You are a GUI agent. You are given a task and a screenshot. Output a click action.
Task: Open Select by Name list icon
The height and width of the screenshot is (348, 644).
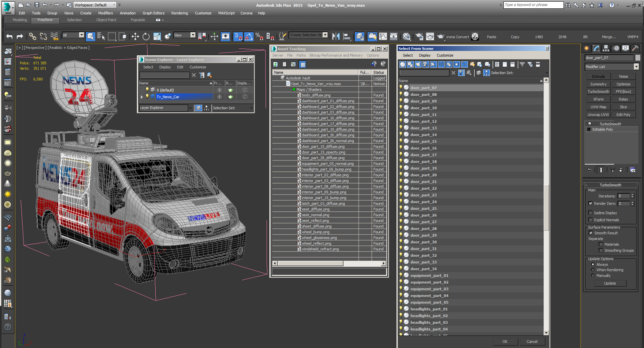(101, 37)
